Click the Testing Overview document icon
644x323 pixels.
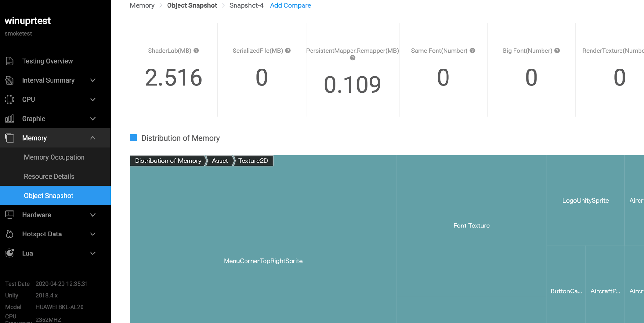(10, 61)
